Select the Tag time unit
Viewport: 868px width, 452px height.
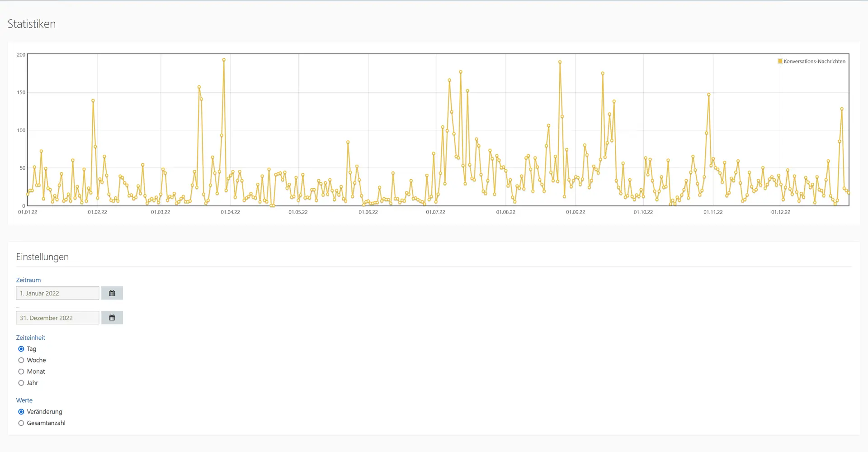click(x=21, y=349)
